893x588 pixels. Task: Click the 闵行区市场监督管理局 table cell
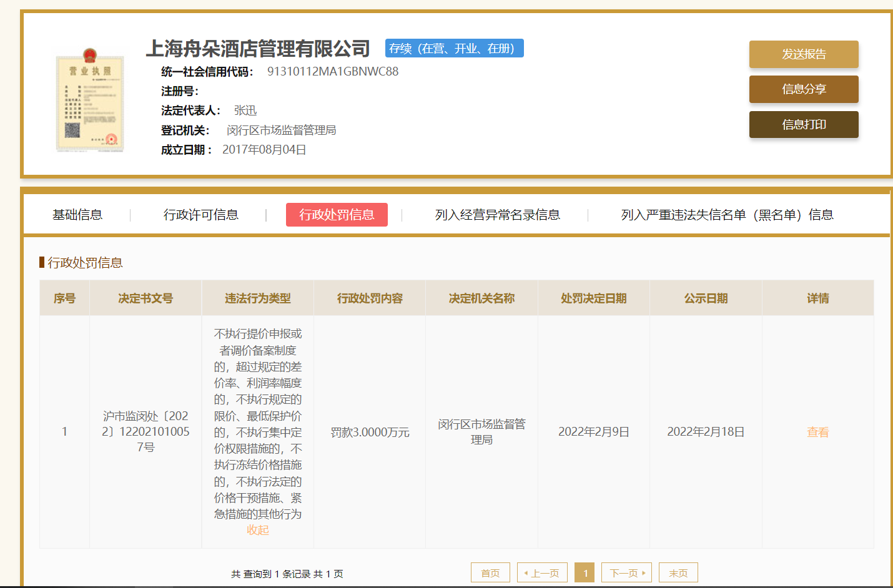(x=481, y=432)
